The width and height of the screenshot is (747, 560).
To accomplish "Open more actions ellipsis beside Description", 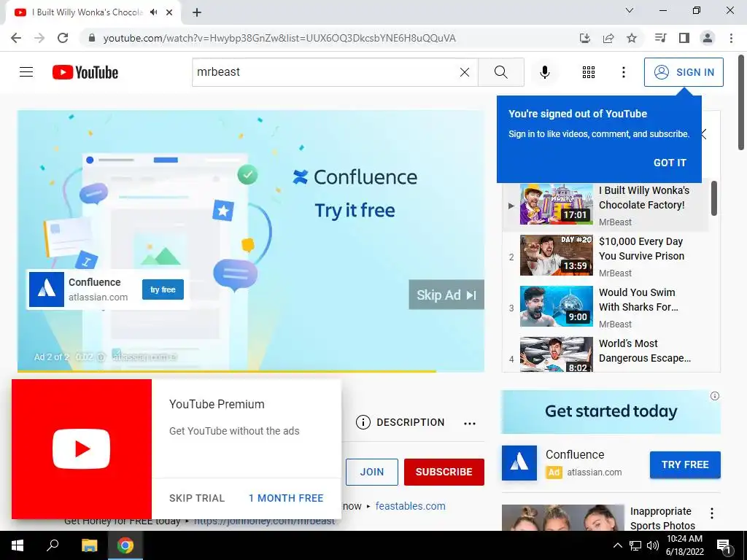I will click(470, 423).
